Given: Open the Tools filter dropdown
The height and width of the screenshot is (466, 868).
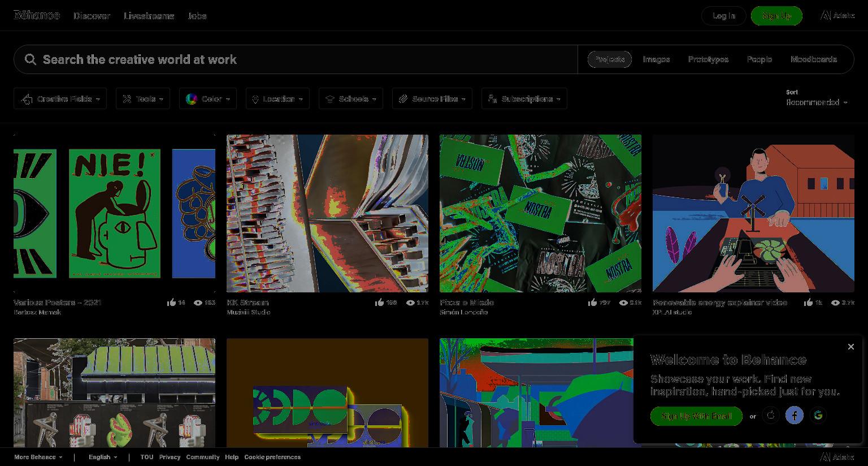Looking at the screenshot, I should point(143,98).
